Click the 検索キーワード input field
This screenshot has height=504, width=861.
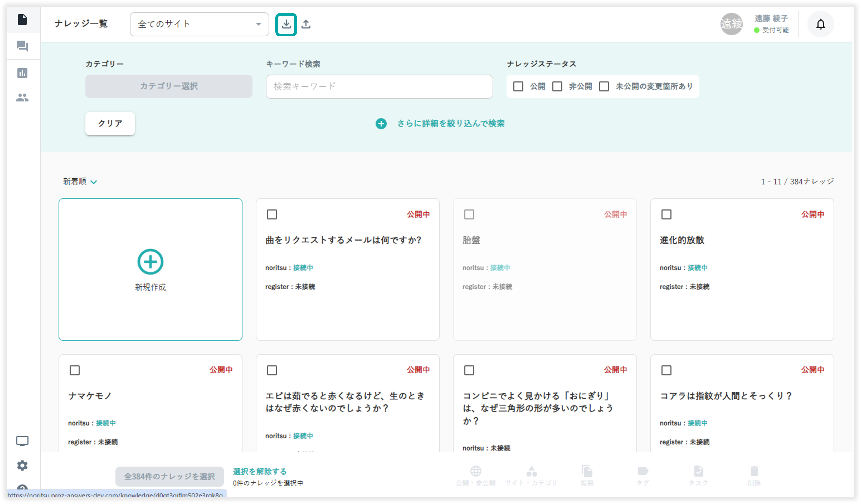click(379, 86)
